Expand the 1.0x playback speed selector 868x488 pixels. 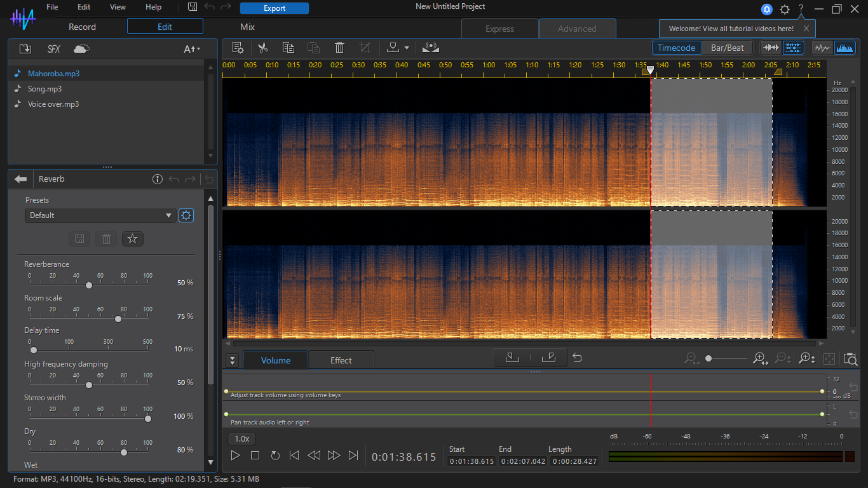click(241, 438)
